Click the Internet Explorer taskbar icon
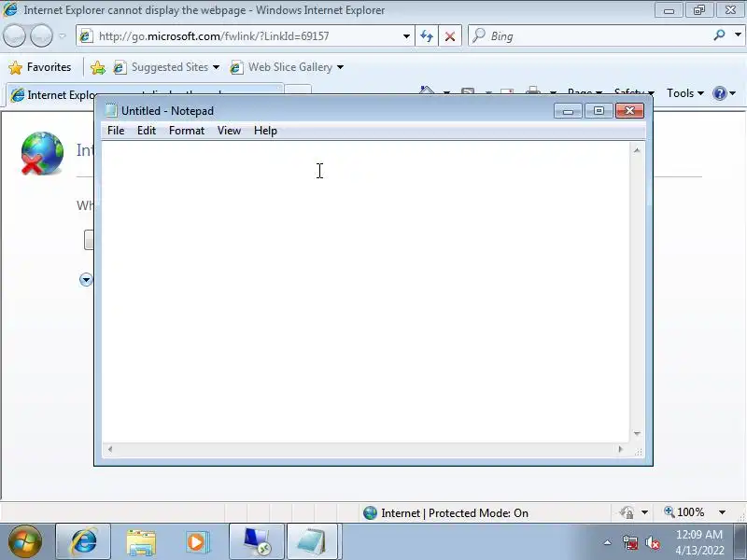The image size is (747, 560). 83,541
